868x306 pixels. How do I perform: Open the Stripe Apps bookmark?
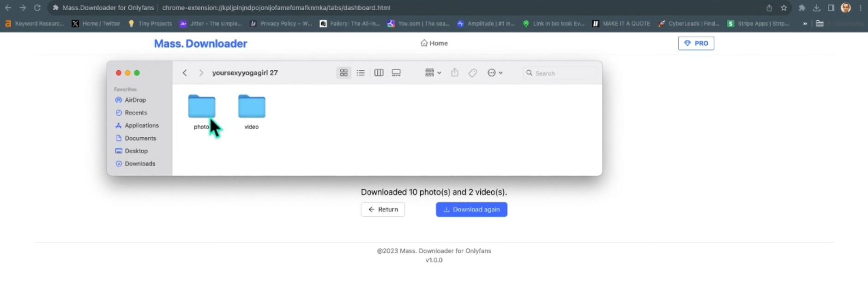click(x=758, y=24)
